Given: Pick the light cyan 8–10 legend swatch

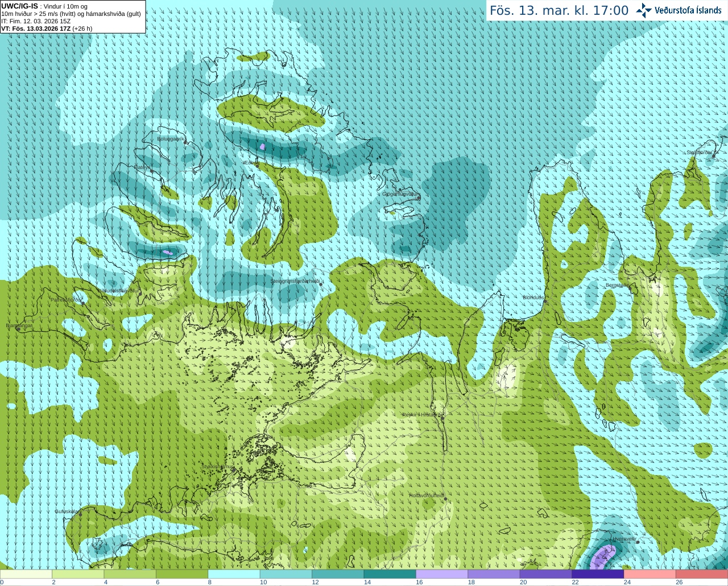Looking at the screenshot, I should coord(234,574).
